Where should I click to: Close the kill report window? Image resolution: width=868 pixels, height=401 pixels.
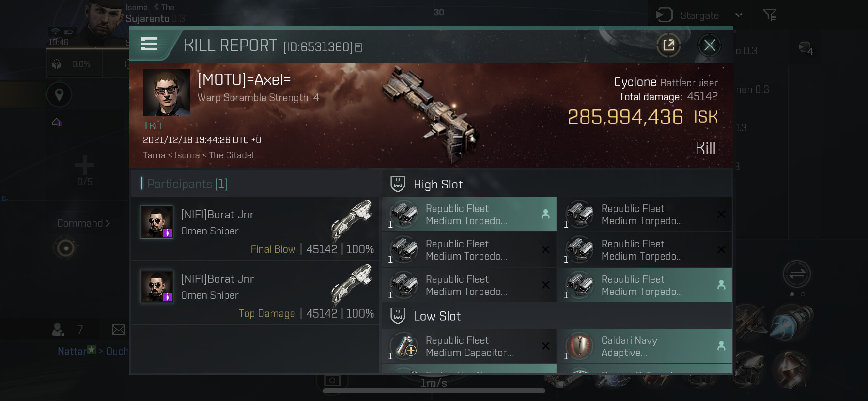(710, 46)
